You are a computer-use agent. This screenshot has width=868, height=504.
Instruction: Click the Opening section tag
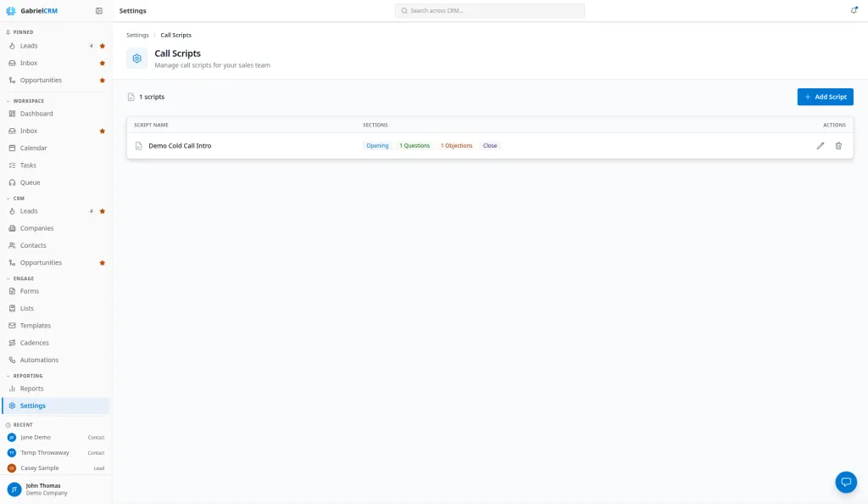(x=377, y=146)
